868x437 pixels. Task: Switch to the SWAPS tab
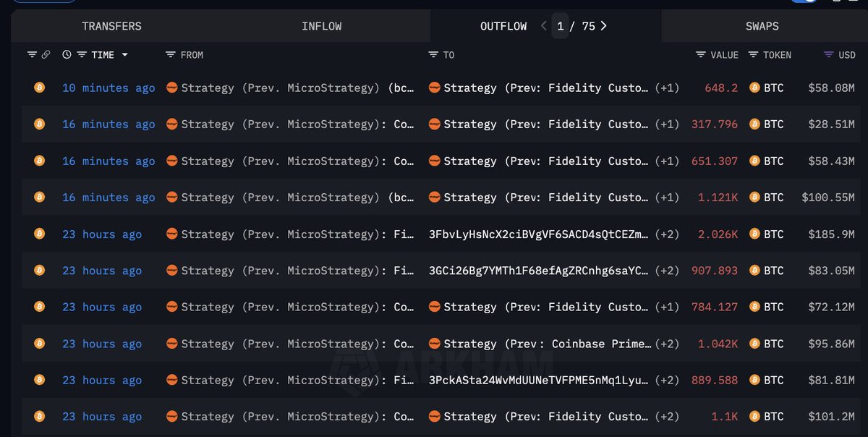point(762,26)
